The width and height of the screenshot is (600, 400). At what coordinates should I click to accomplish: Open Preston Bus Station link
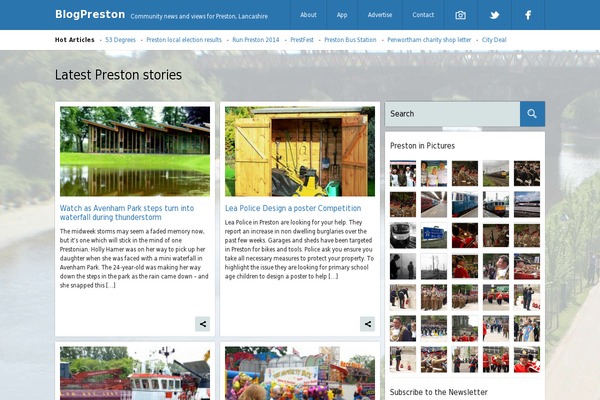pyautogui.click(x=350, y=40)
